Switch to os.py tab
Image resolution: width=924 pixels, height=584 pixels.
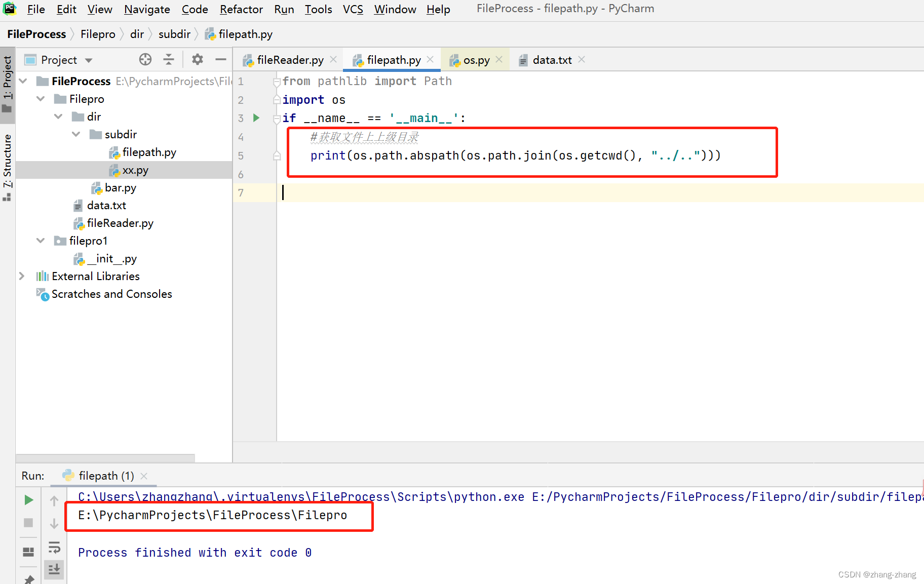(x=476, y=60)
